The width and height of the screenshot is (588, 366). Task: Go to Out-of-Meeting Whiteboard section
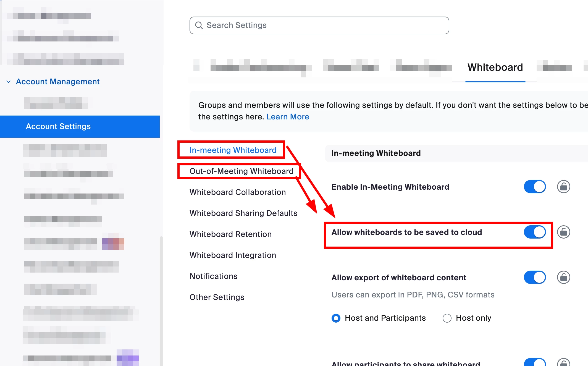coord(241,171)
